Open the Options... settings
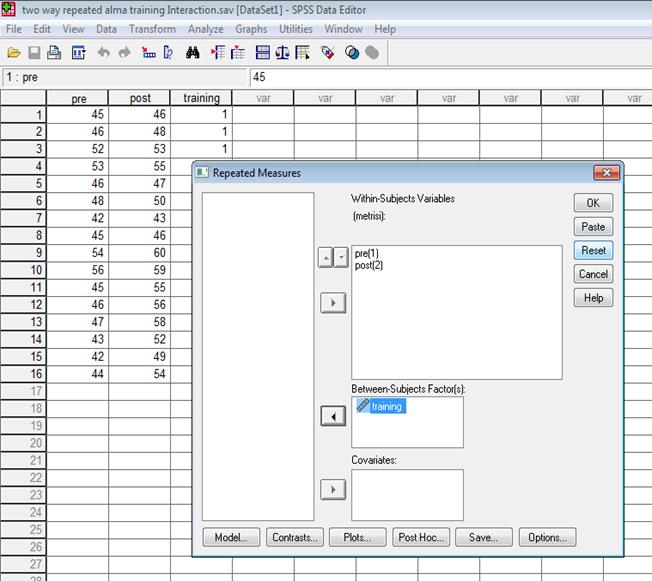 (548, 537)
